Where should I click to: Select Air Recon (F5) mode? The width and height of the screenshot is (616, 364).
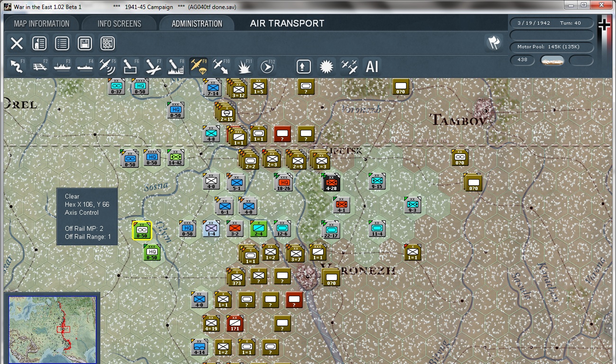click(x=108, y=67)
